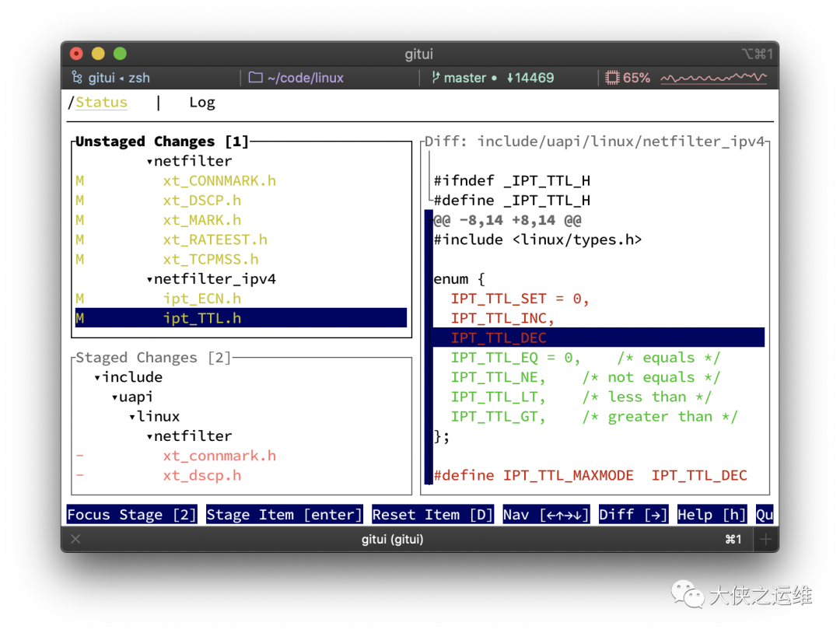This screenshot has width=840, height=633.
Task: Click the #define IPT_TTL_MAXMODE diff line
Action: tap(590, 476)
